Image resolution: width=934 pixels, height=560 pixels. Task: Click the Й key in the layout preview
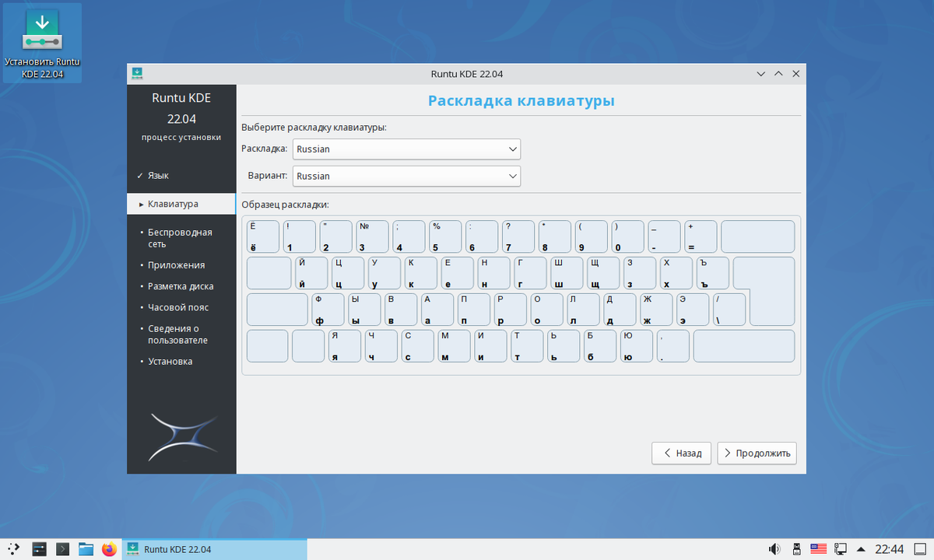pos(310,273)
